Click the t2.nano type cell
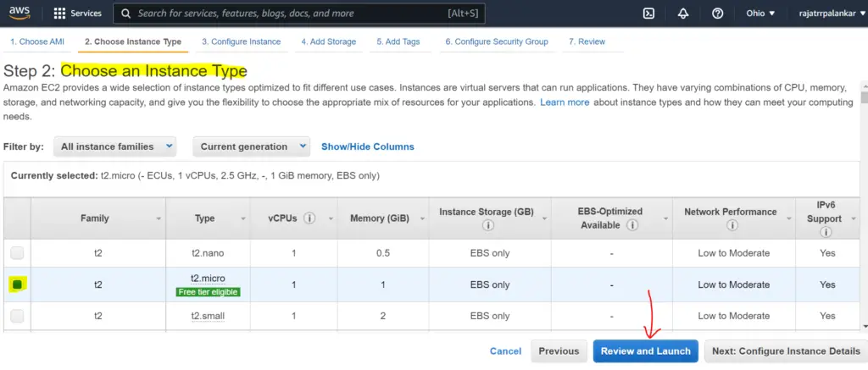The height and width of the screenshot is (370, 868). tap(208, 253)
